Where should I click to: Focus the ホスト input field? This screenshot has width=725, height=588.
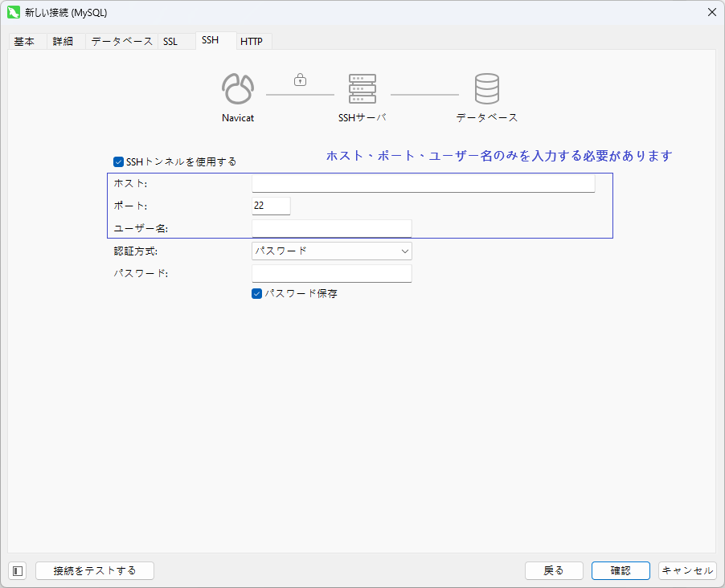(x=423, y=183)
